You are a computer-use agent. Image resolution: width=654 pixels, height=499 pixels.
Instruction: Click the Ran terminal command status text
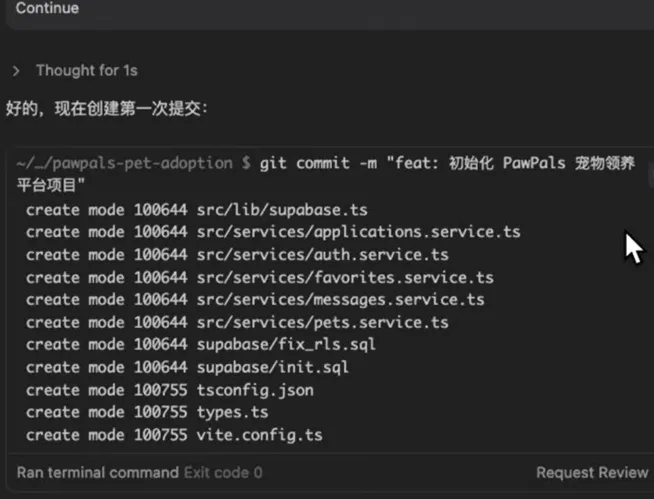click(x=97, y=472)
